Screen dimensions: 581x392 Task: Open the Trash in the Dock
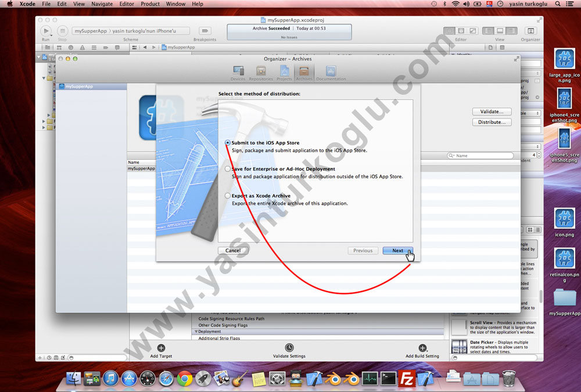(x=509, y=378)
